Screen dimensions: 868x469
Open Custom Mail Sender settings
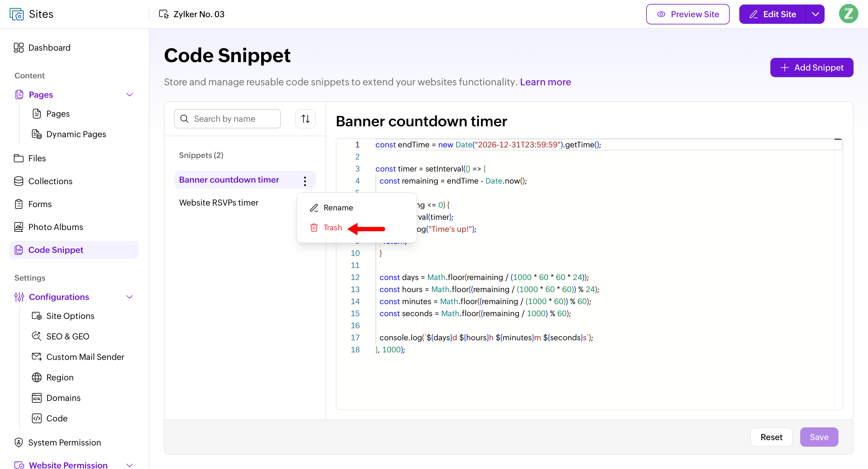pyautogui.click(x=78, y=357)
